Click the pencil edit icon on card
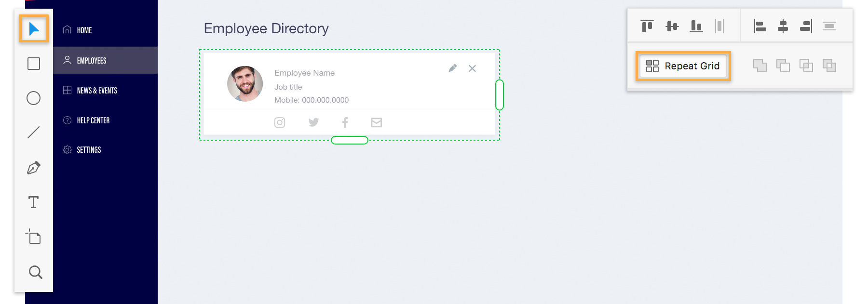 (x=452, y=68)
